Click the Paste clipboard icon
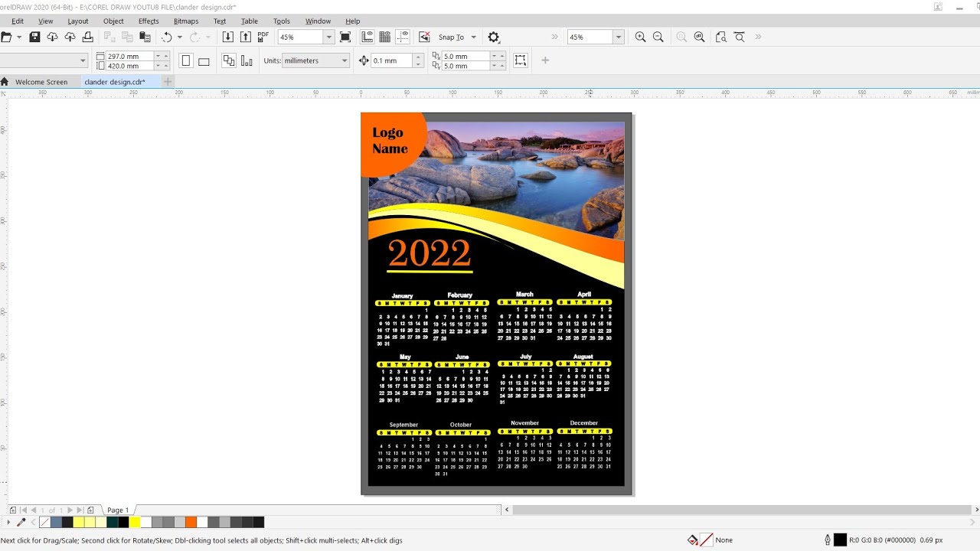980x551 pixels. 145,37
